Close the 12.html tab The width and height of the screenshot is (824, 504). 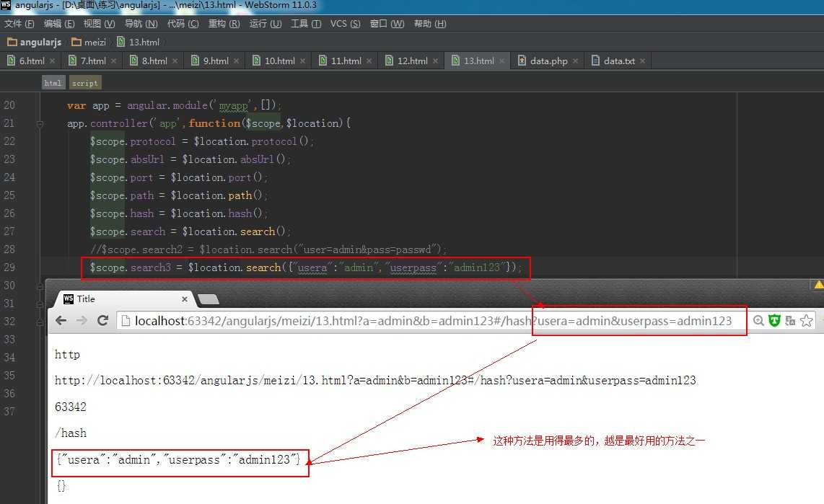(x=435, y=61)
